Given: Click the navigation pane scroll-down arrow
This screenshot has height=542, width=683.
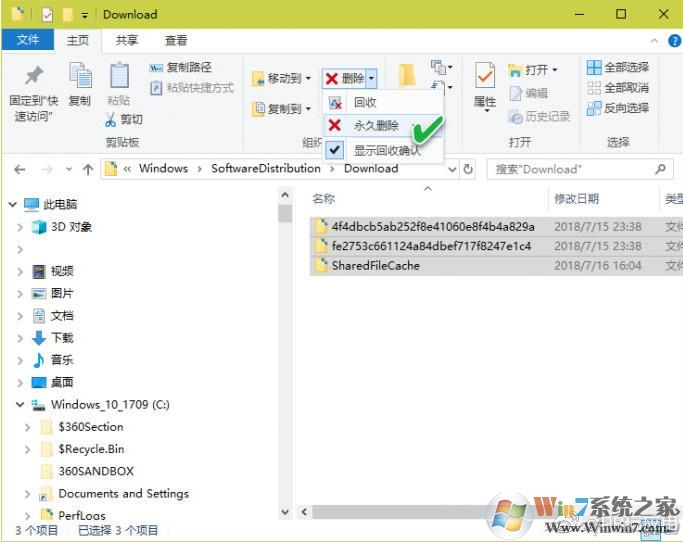Looking at the screenshot, I should (x=285, y=512).
